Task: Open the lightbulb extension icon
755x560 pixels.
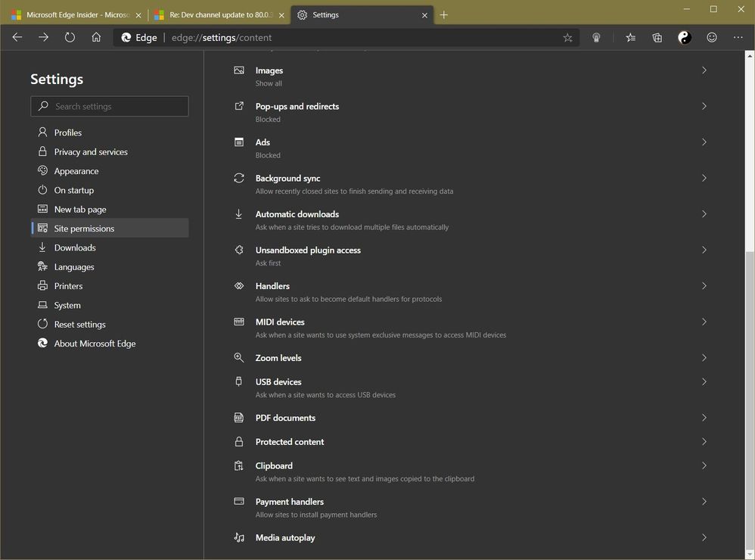Action: pos(596,38)
